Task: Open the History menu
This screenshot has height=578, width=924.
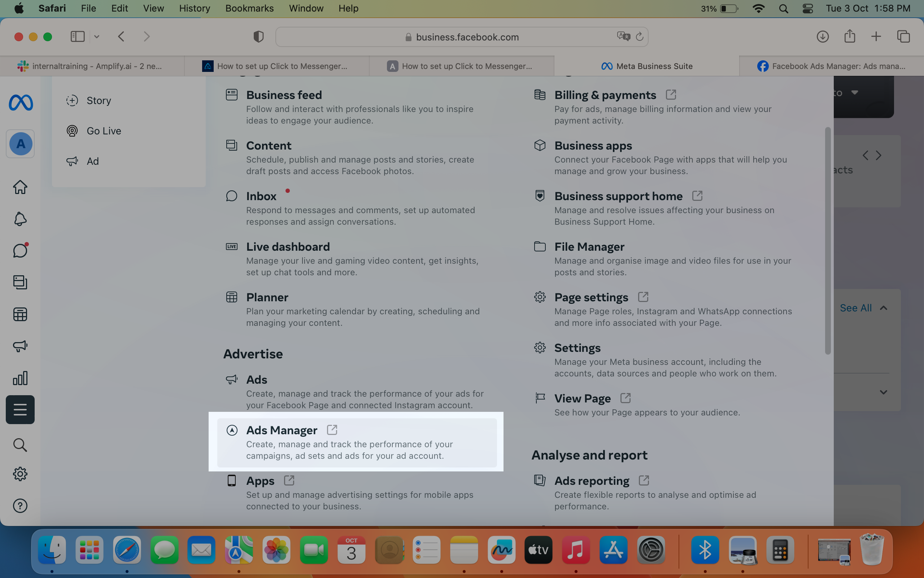Action: pyautogui.click(x=194, y=8)
